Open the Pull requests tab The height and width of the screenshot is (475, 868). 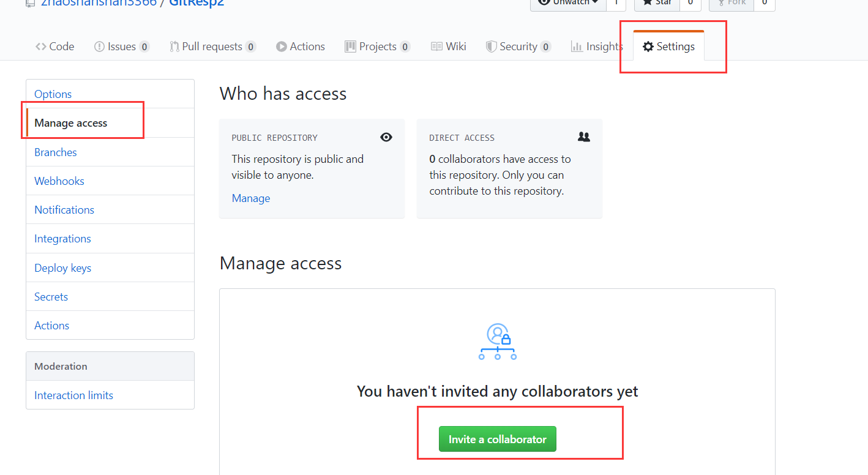click(212, 47)
